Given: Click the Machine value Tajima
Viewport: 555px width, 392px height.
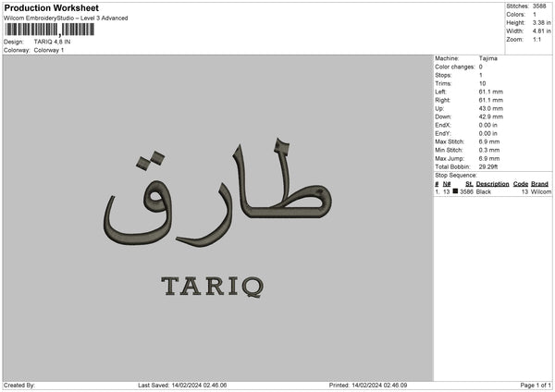Looking at the screenshot, I should [488, 58].
